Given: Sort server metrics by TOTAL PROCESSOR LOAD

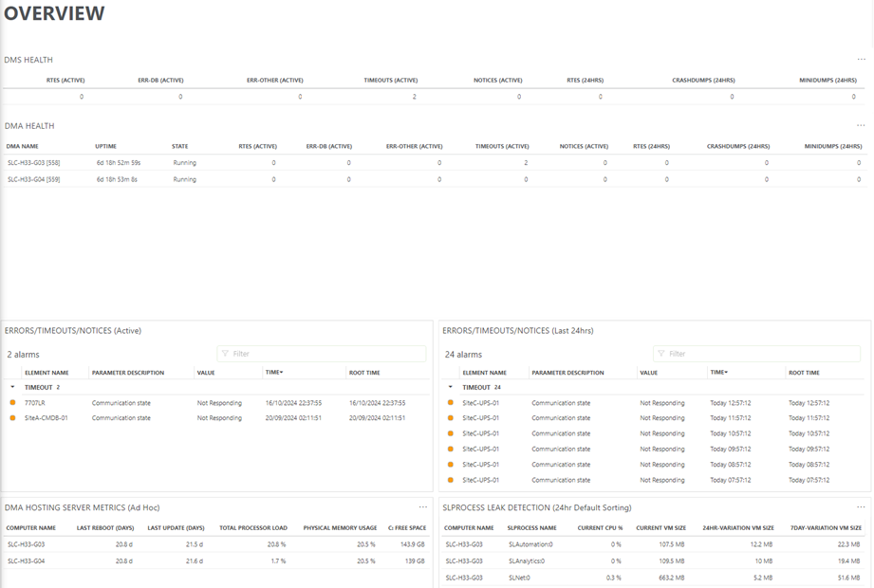Looking at the screenshot, I should coord(253,528).
